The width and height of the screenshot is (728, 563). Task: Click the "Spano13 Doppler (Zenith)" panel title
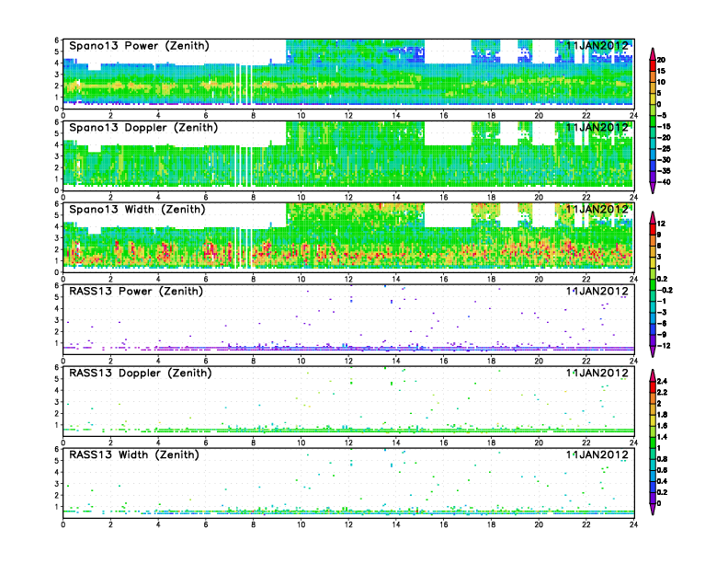143,128
